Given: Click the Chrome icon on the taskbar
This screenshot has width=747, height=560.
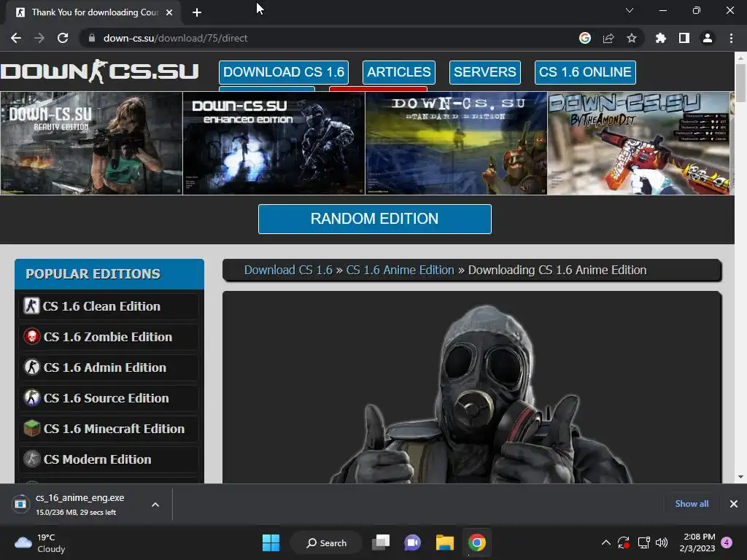Looking at the screenshot, I should pos(476,542).
